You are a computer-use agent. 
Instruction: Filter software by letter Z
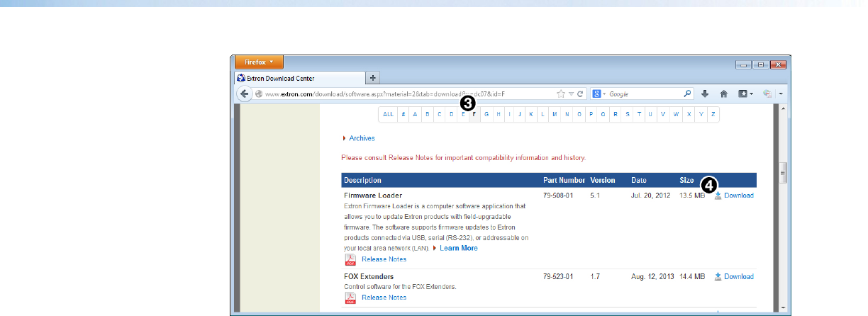[x=713, y=114]
